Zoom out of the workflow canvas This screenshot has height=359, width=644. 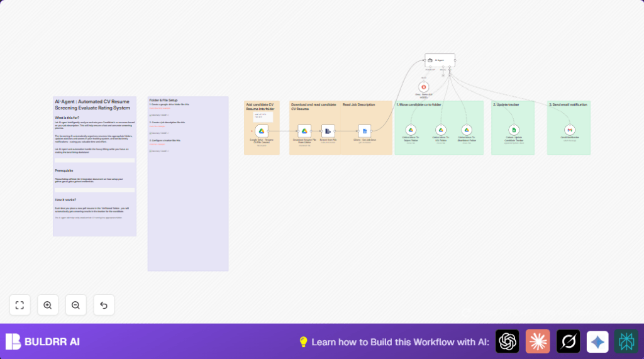75,305
